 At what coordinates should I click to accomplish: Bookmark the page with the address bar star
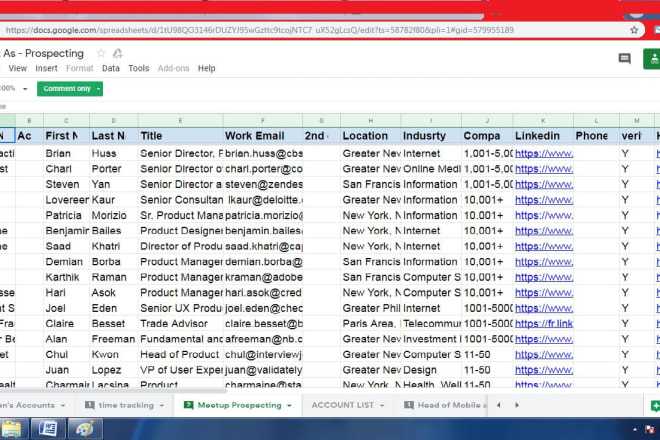(634, 30)
